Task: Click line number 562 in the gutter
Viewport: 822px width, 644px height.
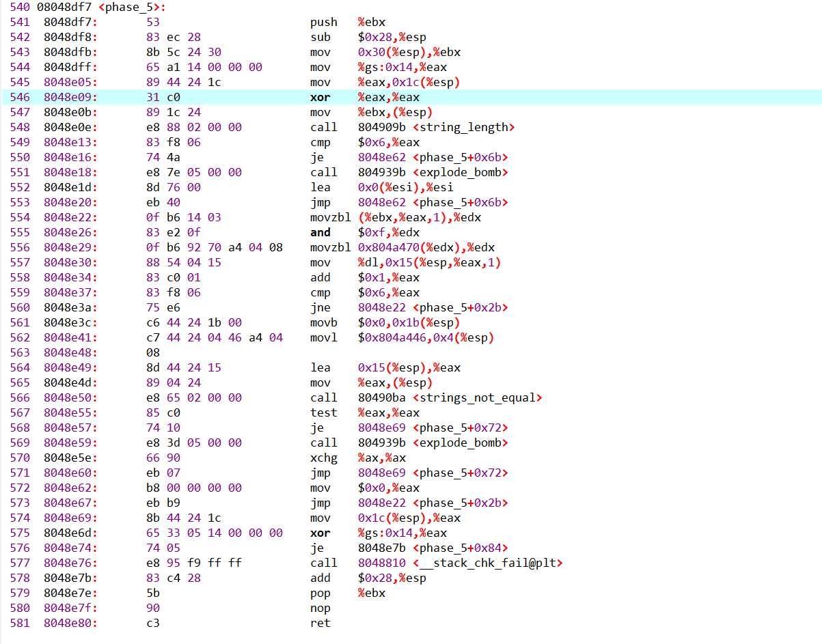Action: pos(20,337)
